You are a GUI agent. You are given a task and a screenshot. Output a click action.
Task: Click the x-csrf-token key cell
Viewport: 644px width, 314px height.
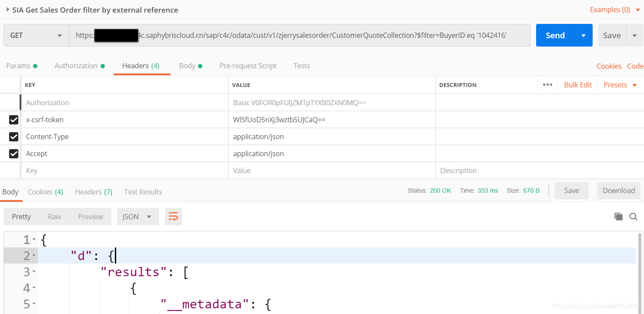[124, 120]
